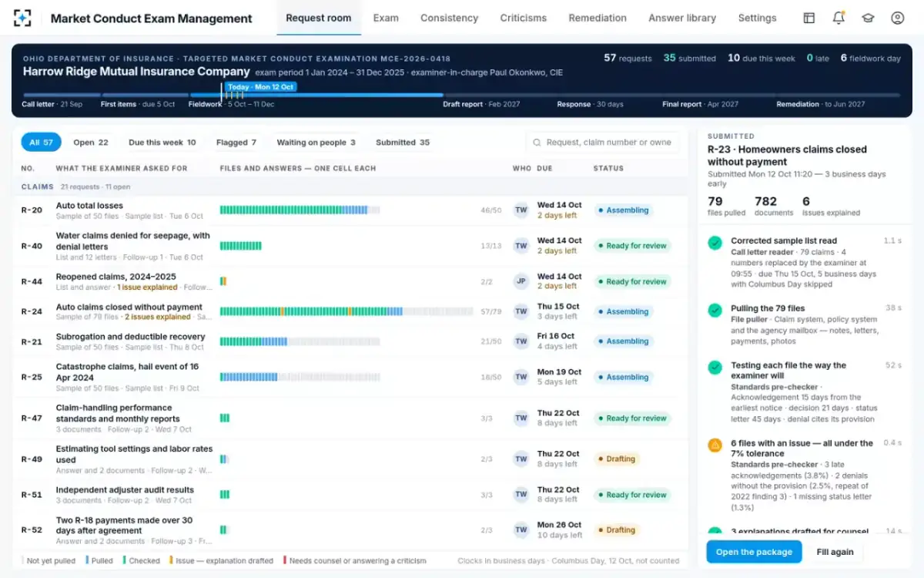This screenshot has height=578, width=924.
Task: Show Flagged 7 requests
Action: (236, 143)
